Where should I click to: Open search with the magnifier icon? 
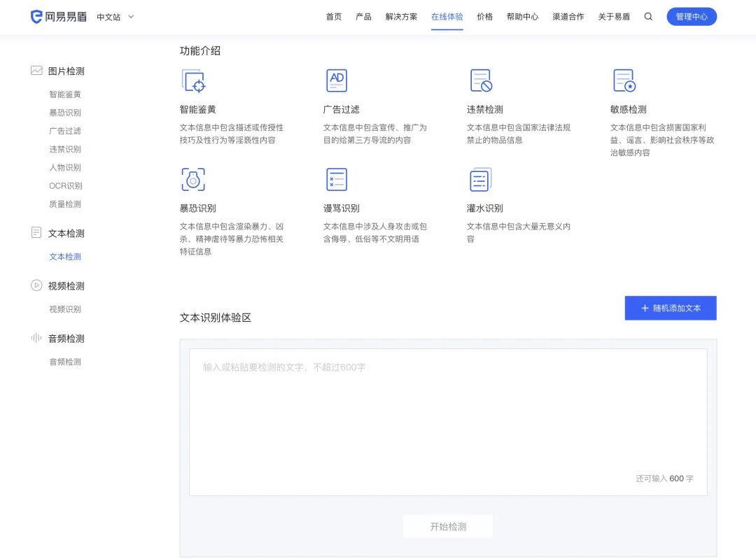[x=647, y=17]
